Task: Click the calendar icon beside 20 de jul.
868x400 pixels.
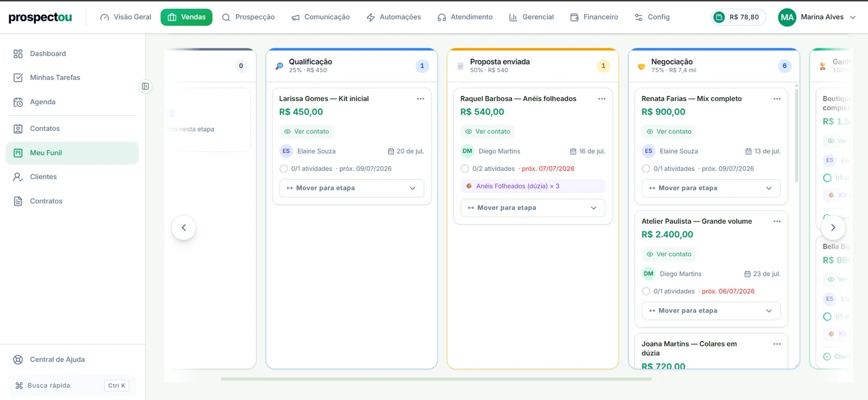Action: tap(391, 151)
